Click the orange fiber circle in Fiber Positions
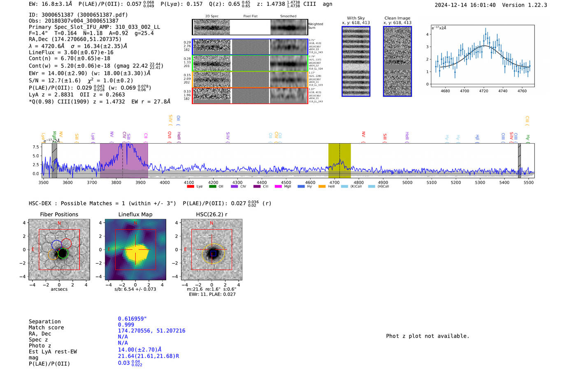The height and width of the screenshot is (392, 576). click(53, 254)
